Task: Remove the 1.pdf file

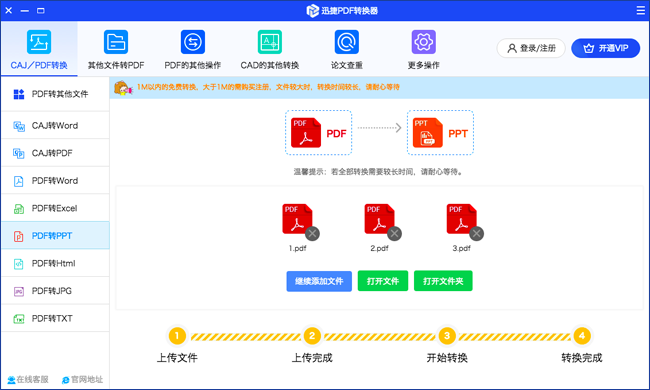Action: click(x=312, y=234)
